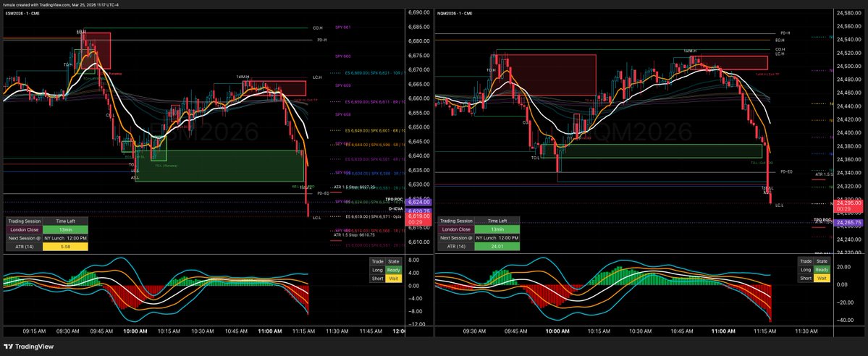Click the 'Next Session @' cell in ES chart table
868x356 pixels.
pos(24,237)
